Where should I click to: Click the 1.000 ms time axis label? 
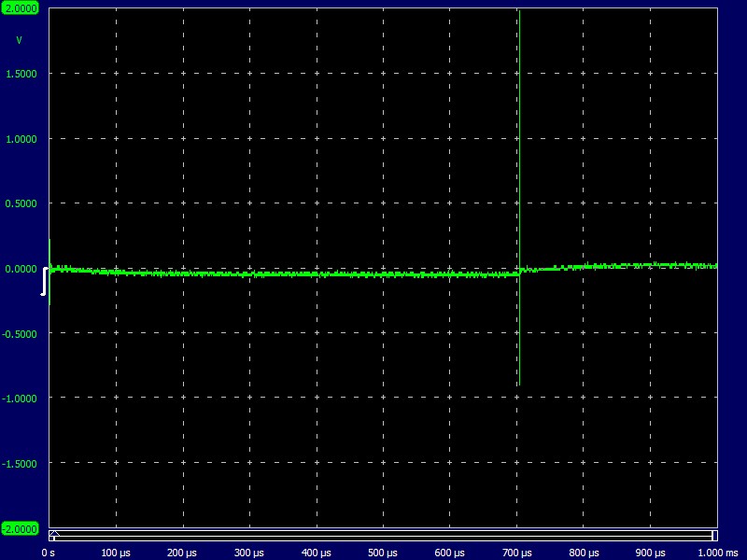(x=718, y=553)
